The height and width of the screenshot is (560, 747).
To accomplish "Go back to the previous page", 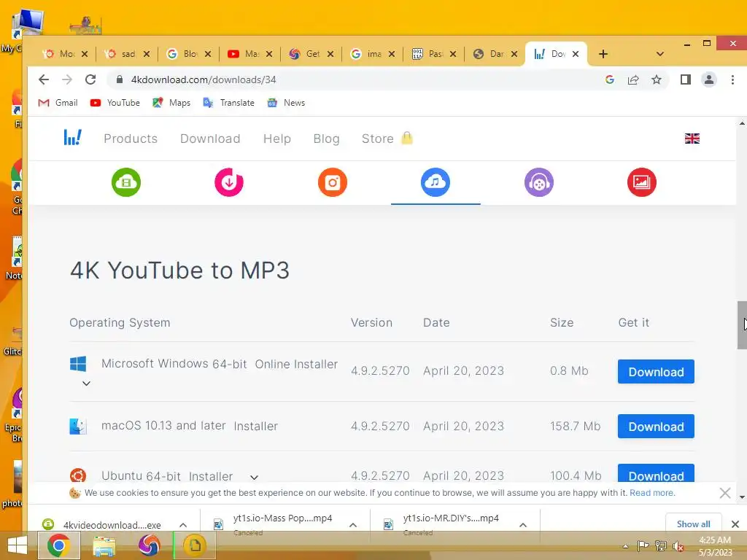I will [43, 79].
